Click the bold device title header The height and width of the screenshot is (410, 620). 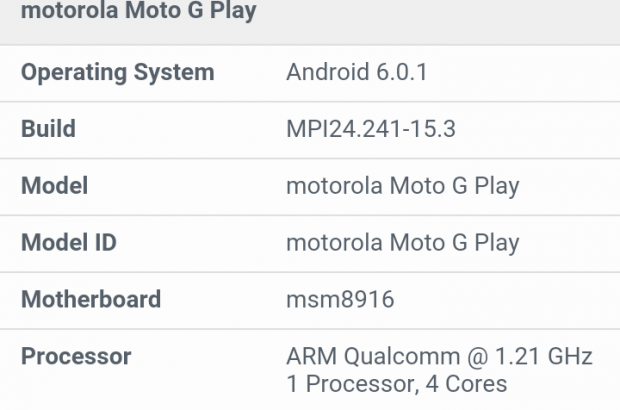139,13
